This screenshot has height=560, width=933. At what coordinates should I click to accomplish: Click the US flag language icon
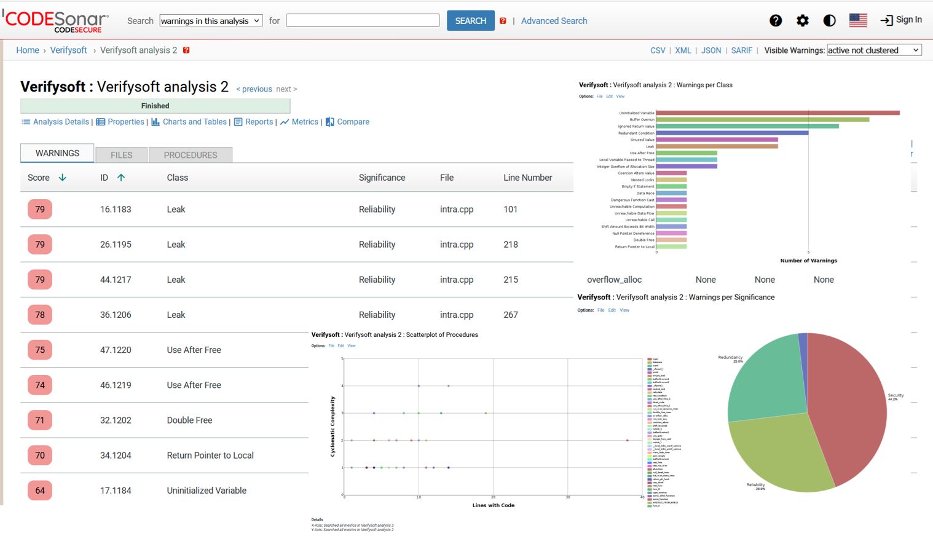click(858, 19)
